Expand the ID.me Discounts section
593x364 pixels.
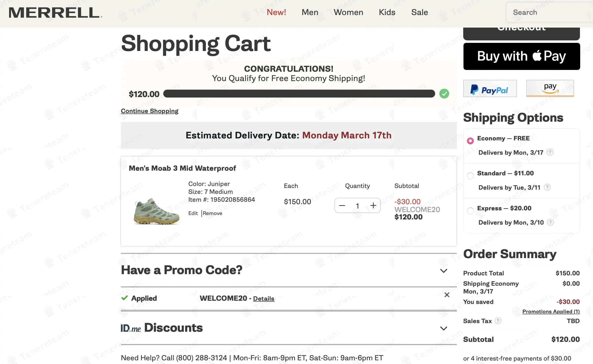pos(444,328)
